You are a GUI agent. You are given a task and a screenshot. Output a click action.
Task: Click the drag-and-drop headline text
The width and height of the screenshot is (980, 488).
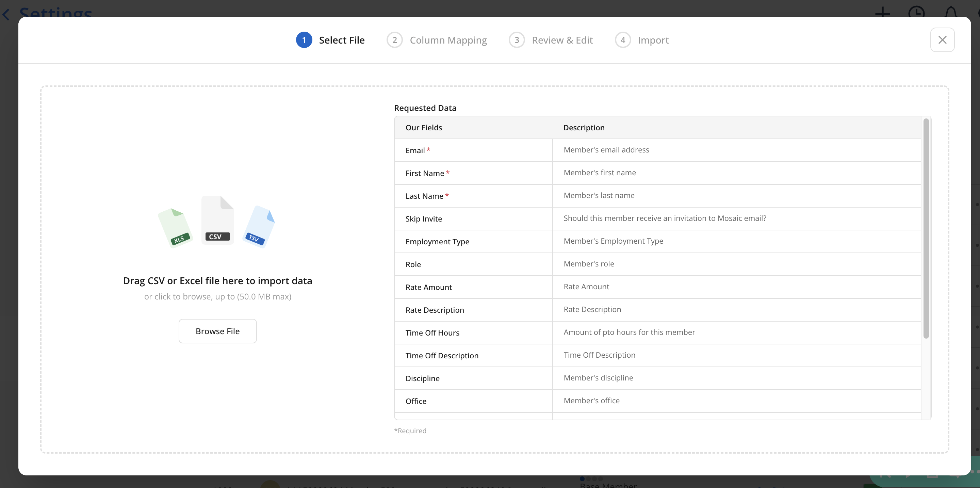[x=218, y=281]
